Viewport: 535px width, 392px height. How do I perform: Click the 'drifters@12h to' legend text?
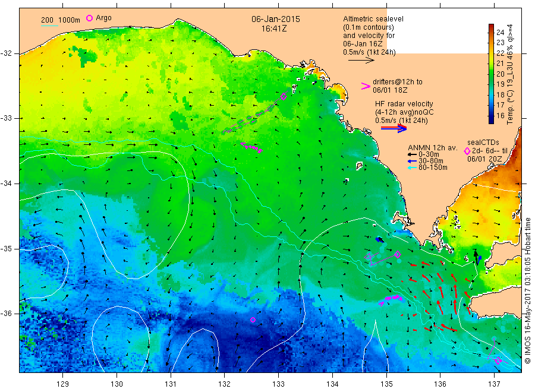[398, 82]
